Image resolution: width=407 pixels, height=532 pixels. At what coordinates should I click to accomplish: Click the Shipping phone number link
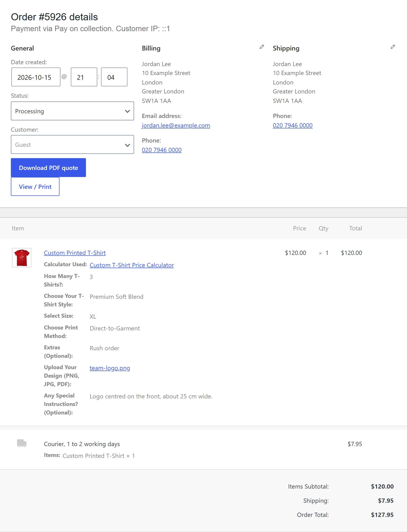[x=293, y=125]
